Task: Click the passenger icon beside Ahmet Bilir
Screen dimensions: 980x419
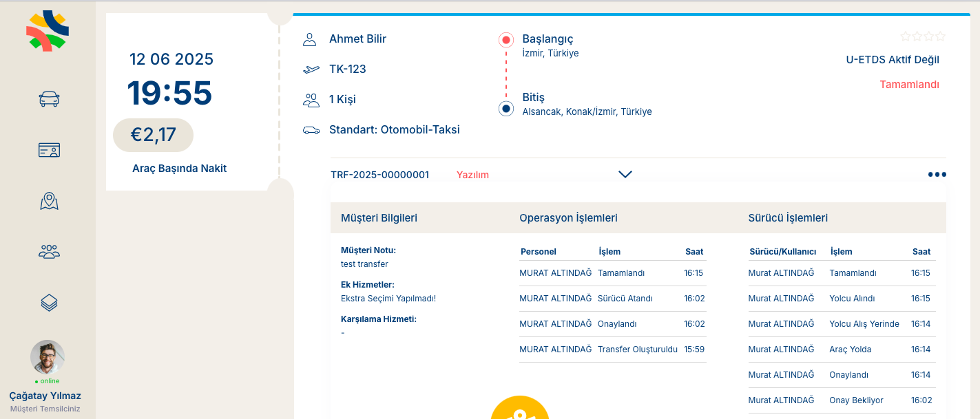Action: [x=310, y=39]
